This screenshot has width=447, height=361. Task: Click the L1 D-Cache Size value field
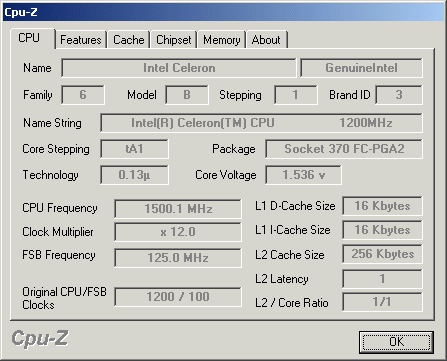point(382,206)
